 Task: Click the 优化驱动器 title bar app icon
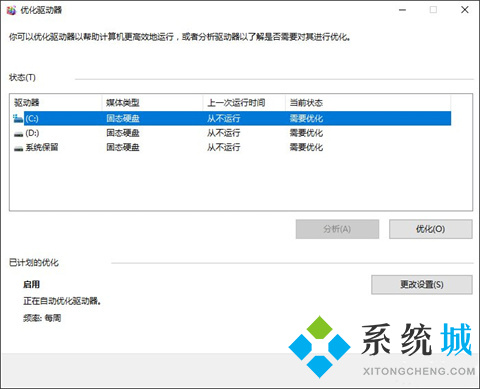pyautogui.click(x=11, y=10)
